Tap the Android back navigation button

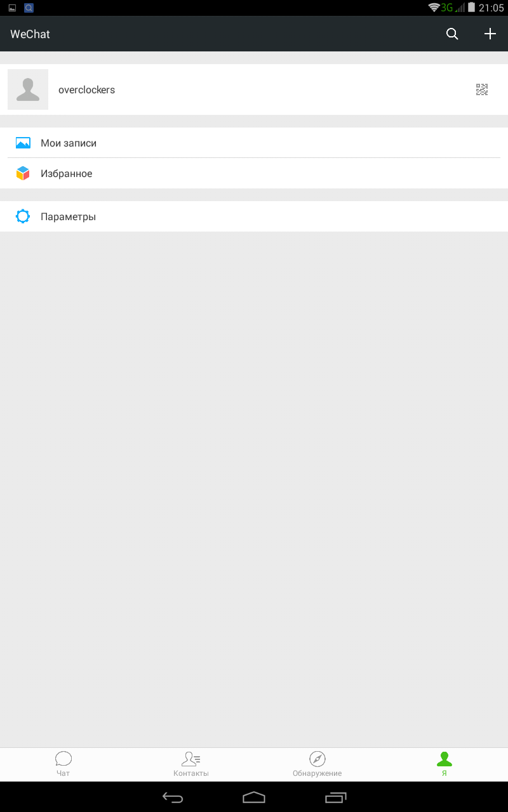click(x=172, y=797)
